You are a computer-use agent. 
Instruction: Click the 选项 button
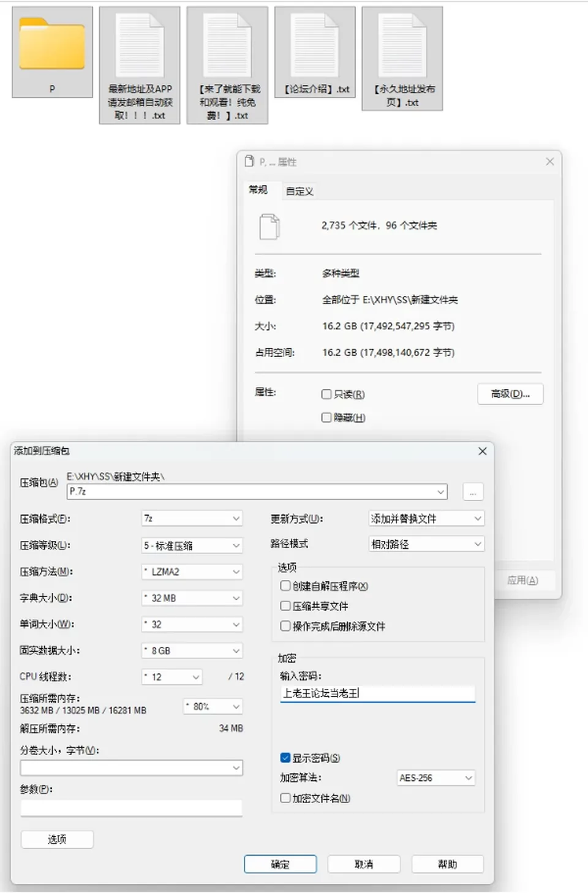pyautogui.click(x=57, y=839)
